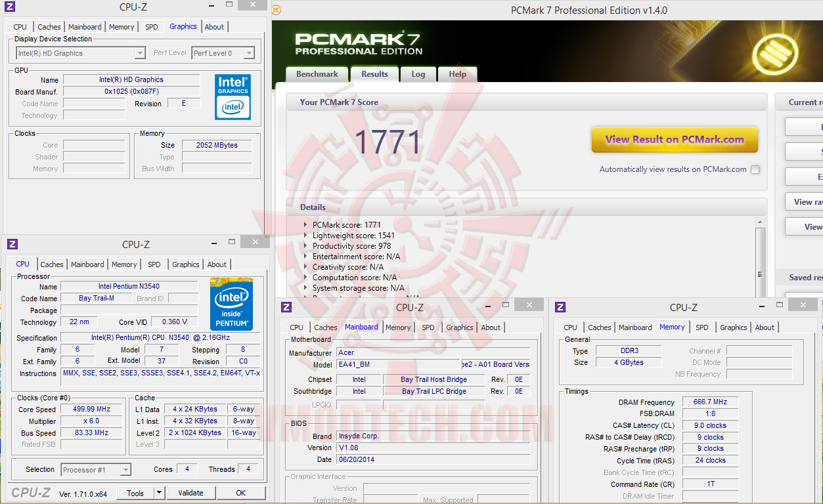Click the Cycle Time tRAS value 24 clocks
This screenshot has width=823, height=504.
click(709, 460)
